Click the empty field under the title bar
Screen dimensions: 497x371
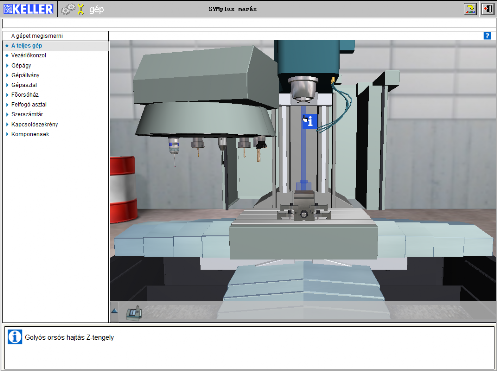click(x=249, y=23)
